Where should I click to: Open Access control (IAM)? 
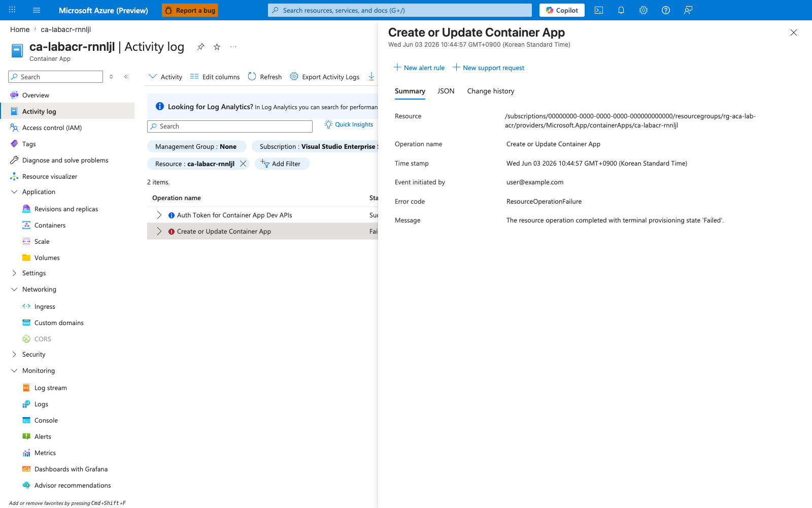pyautogui.click(x=52, y=128)
